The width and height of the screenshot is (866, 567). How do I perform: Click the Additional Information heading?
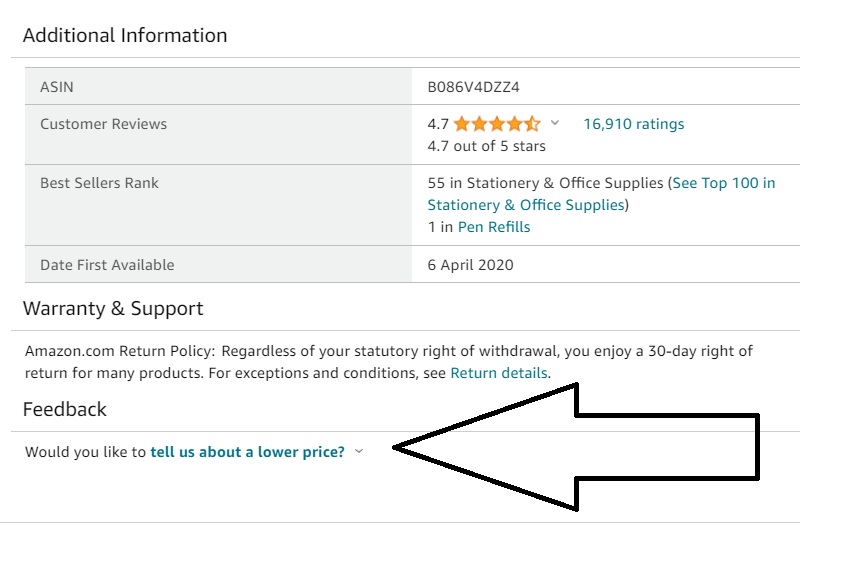pos(125,35)
